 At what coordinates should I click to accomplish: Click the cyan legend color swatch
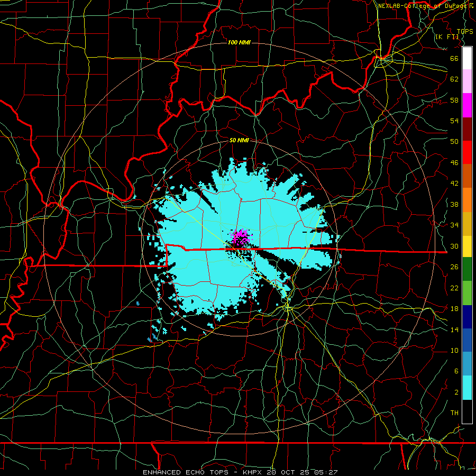[x=467, y=388]
